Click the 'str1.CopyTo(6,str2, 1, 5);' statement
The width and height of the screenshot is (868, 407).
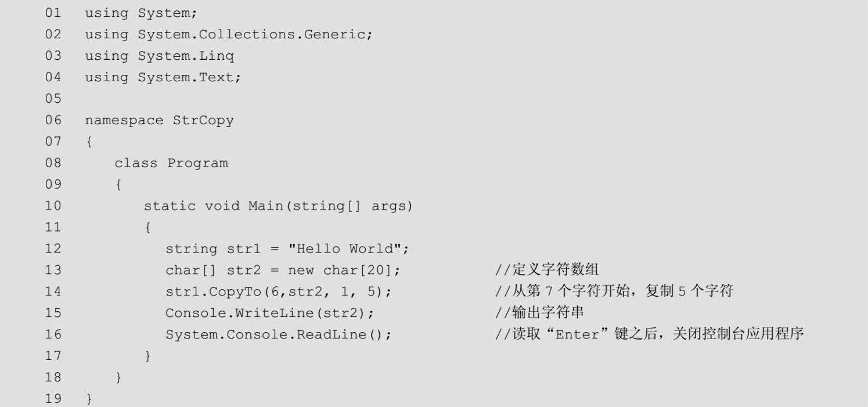click(278, 291)
